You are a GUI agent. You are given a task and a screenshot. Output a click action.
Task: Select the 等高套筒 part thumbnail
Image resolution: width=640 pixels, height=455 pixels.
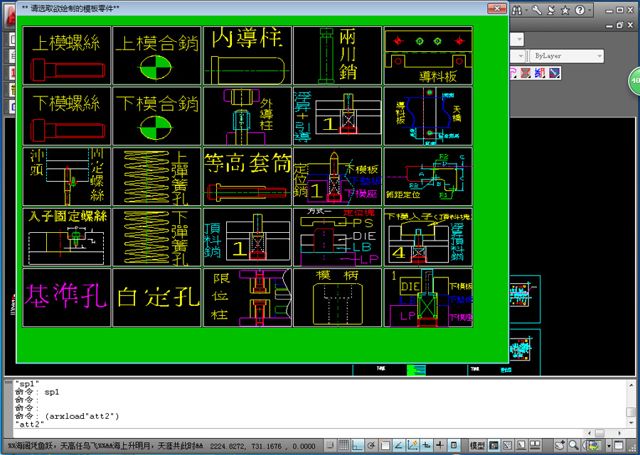point(247,176)
